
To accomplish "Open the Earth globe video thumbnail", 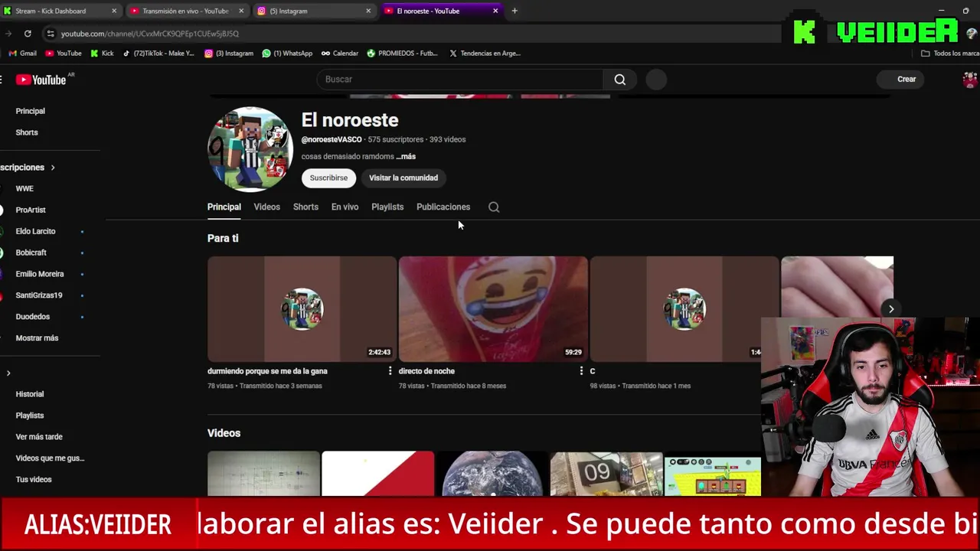I will tap(492, 474).
